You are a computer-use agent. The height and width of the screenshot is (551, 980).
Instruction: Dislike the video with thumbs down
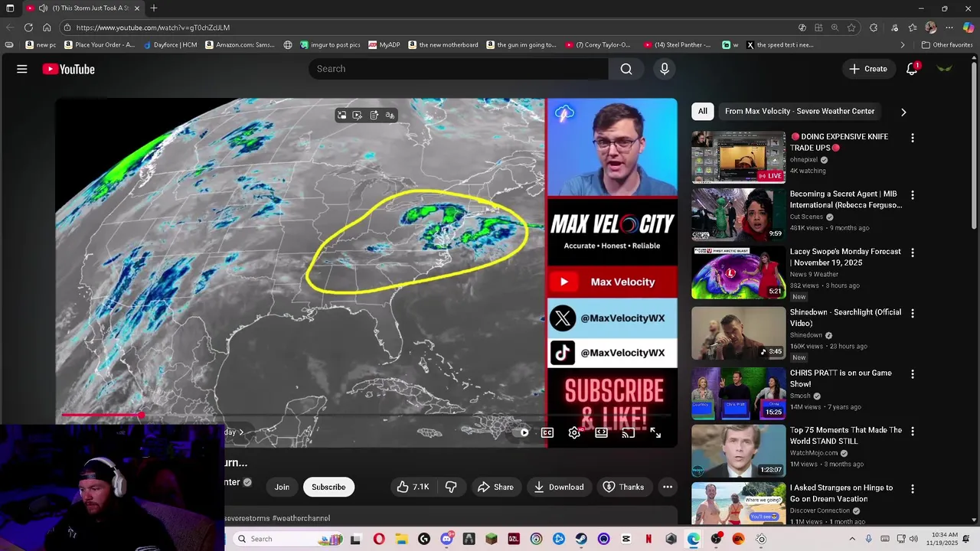point(451,487)
